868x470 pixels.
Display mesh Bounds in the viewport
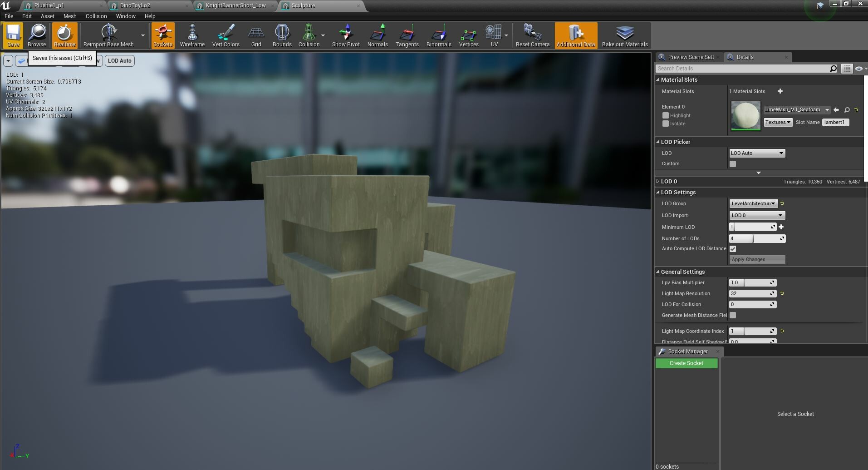[282, 35]
